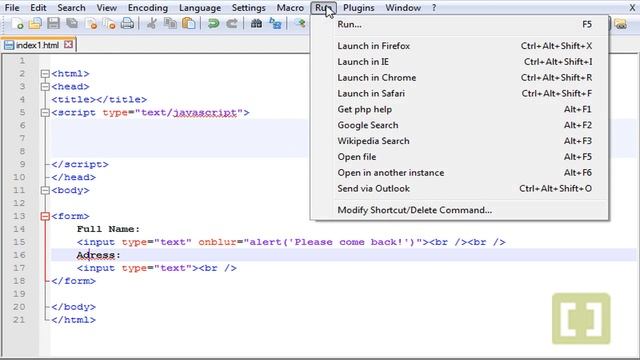The image size is (640, 360).
Task: Click the Print toolbar icon
Action: (127, 24)
